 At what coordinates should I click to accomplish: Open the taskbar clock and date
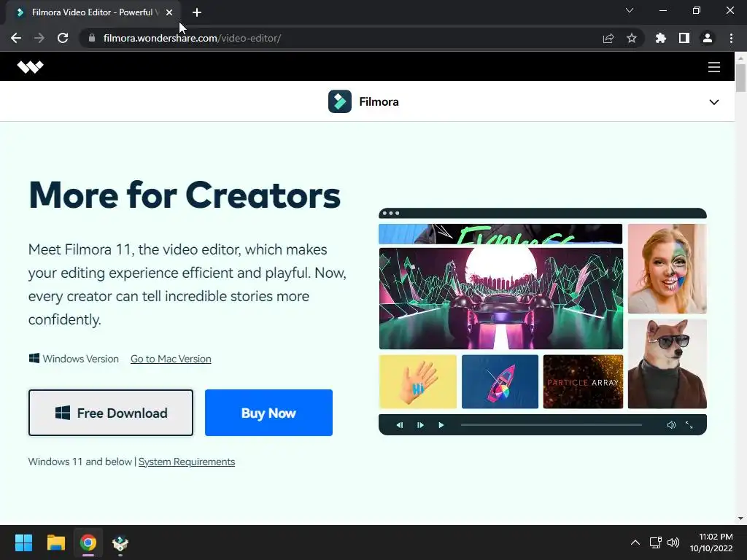tap(711, 542)
